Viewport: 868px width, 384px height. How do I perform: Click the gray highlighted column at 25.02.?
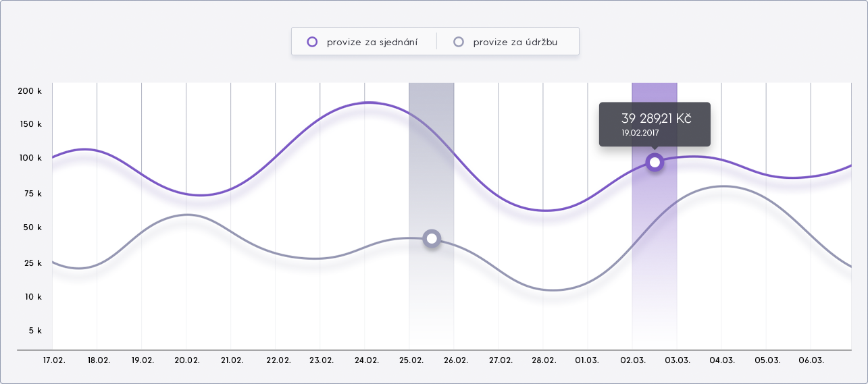click(431, 216)
